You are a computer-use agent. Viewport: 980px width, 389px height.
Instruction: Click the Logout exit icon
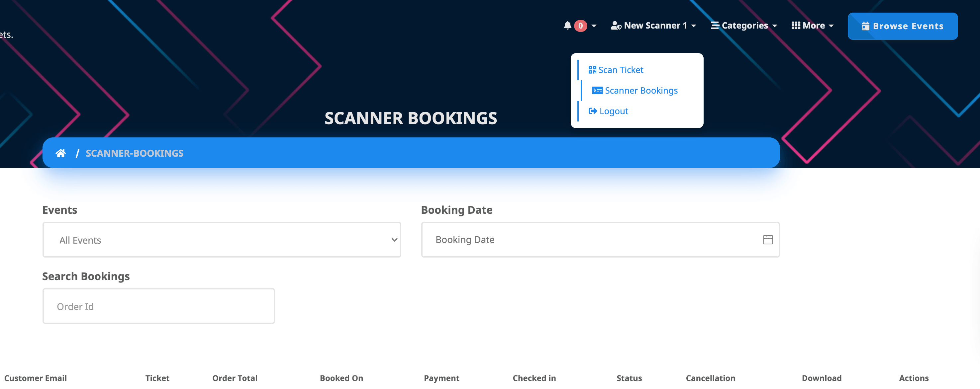[592, 111]
